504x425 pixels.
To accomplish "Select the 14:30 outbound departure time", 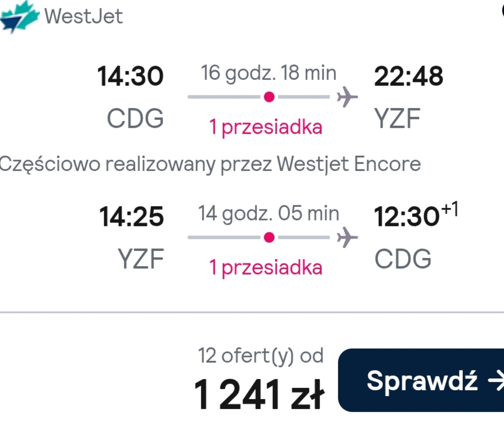I will (x=131, y=76).
